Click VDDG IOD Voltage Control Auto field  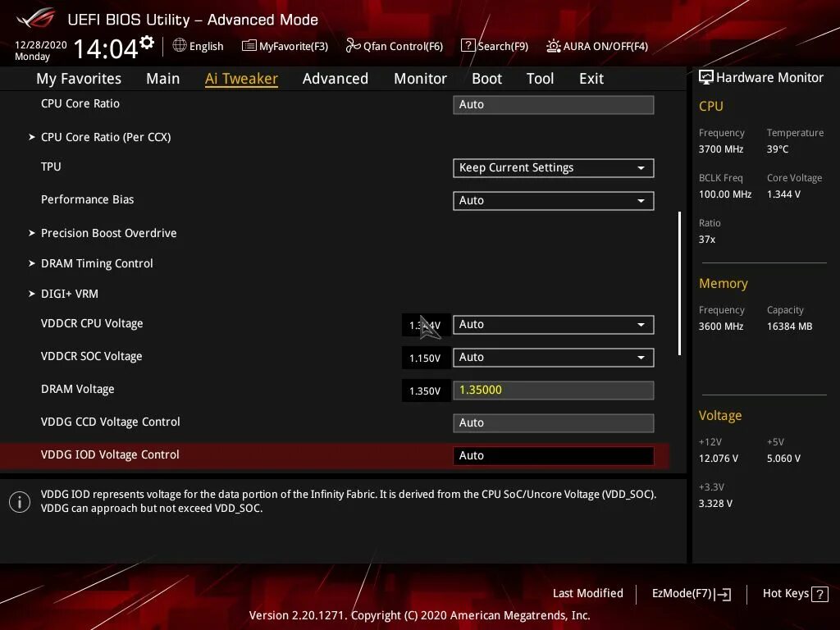tap(554, 455)
